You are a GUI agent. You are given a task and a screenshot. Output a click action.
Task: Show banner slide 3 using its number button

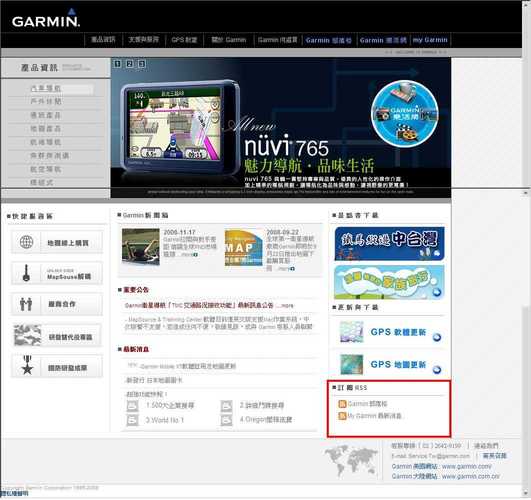pyautogui.click(x=142, y=63)
